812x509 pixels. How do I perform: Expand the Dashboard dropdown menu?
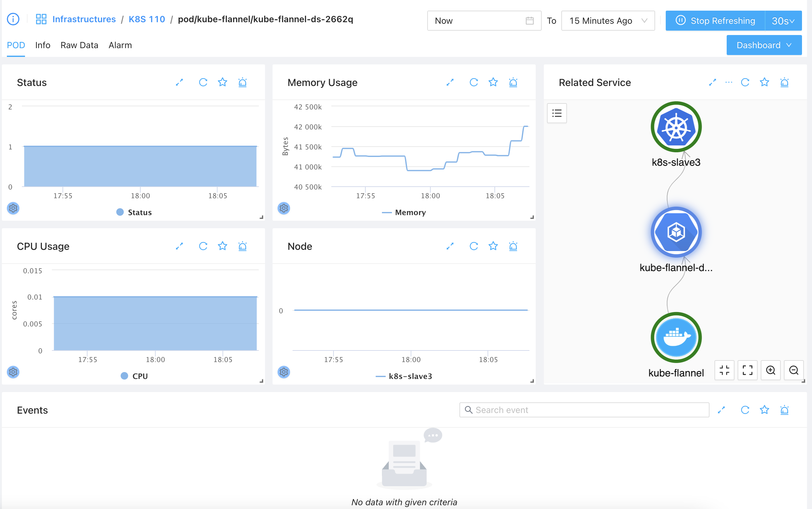764,45
